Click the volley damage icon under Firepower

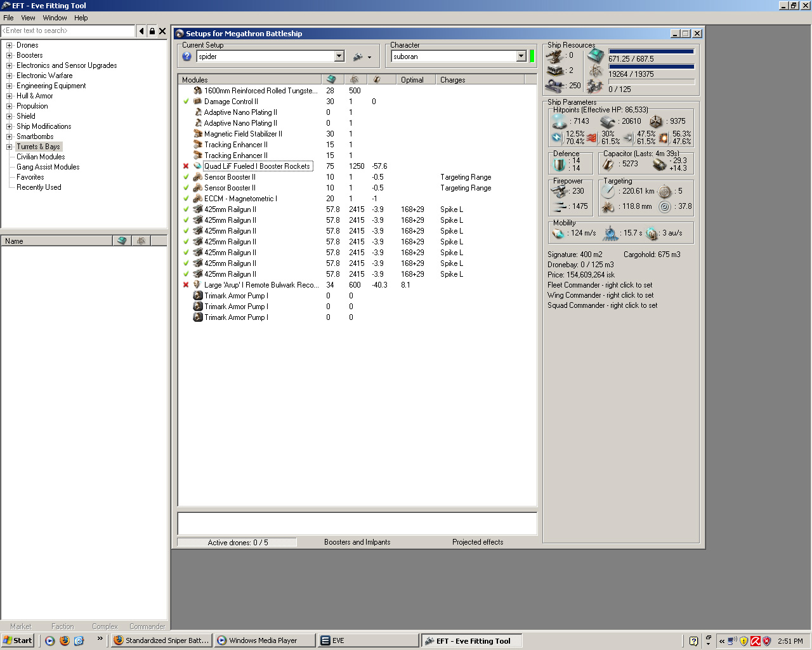coord(559,206)
